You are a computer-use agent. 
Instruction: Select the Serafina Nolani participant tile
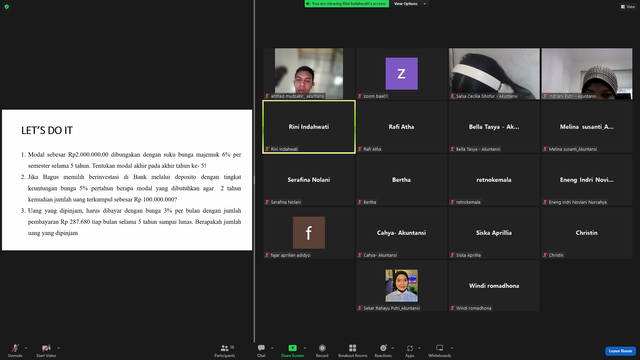tap(309, 180)
